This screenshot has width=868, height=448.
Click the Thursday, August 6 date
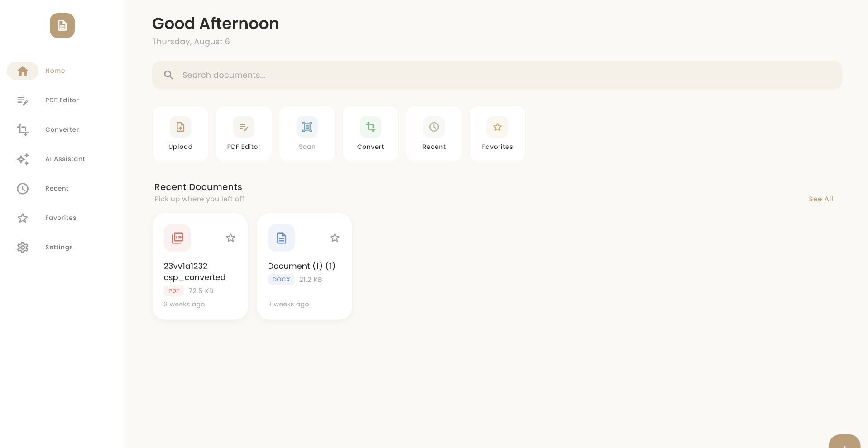coord(191,42)
